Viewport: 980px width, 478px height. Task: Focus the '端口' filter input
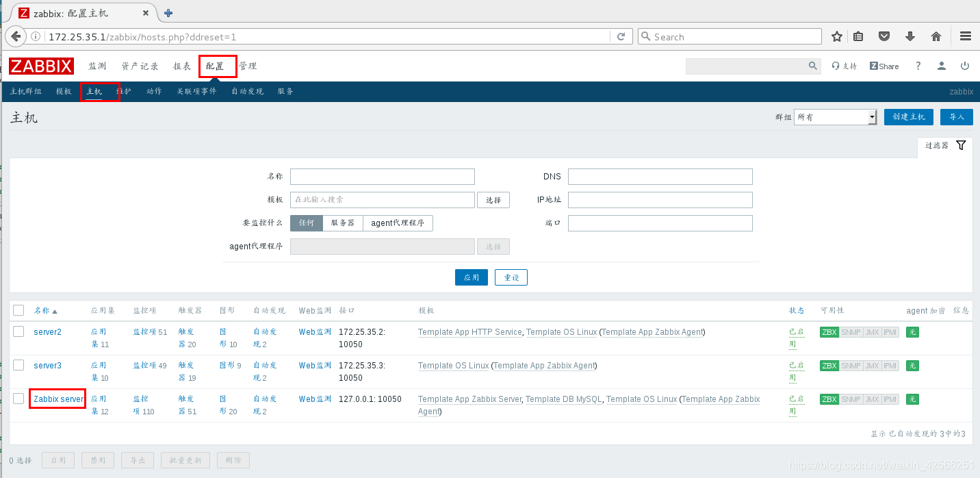tap(660, 223)
